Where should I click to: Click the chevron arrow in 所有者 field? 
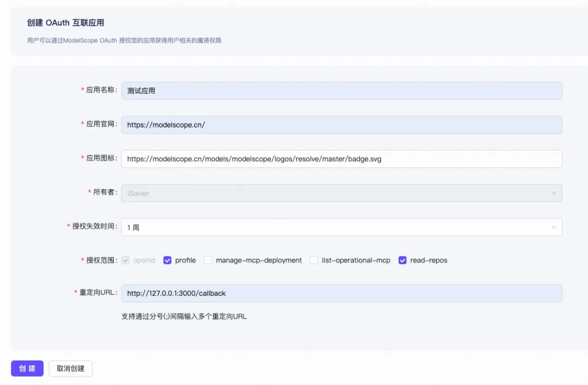click(554, 193)
